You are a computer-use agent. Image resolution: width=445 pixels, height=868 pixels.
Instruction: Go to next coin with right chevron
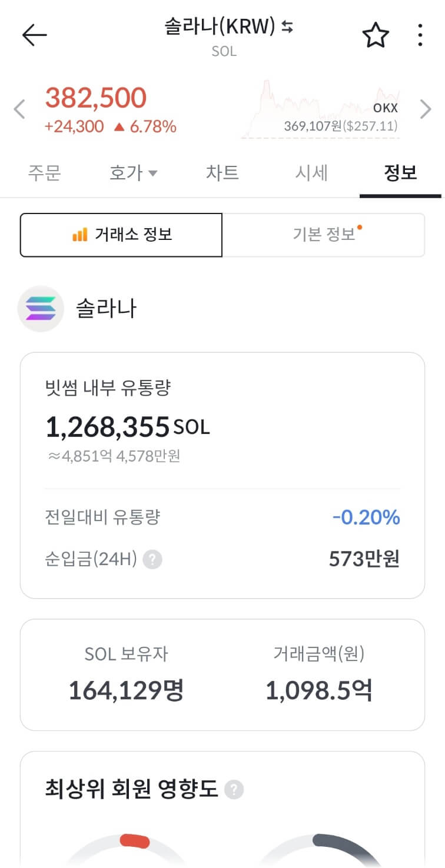click(426, 109)
